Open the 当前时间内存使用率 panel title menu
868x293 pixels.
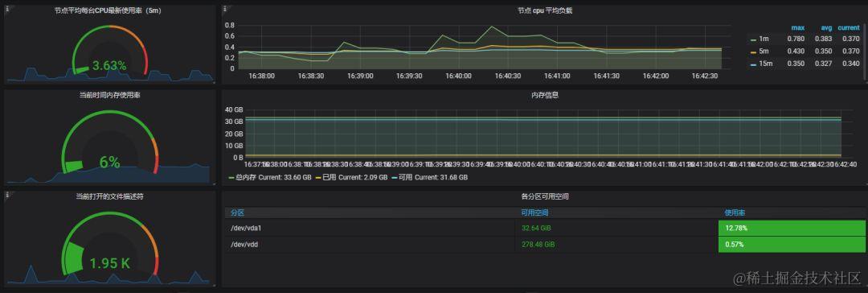point(109,96)
